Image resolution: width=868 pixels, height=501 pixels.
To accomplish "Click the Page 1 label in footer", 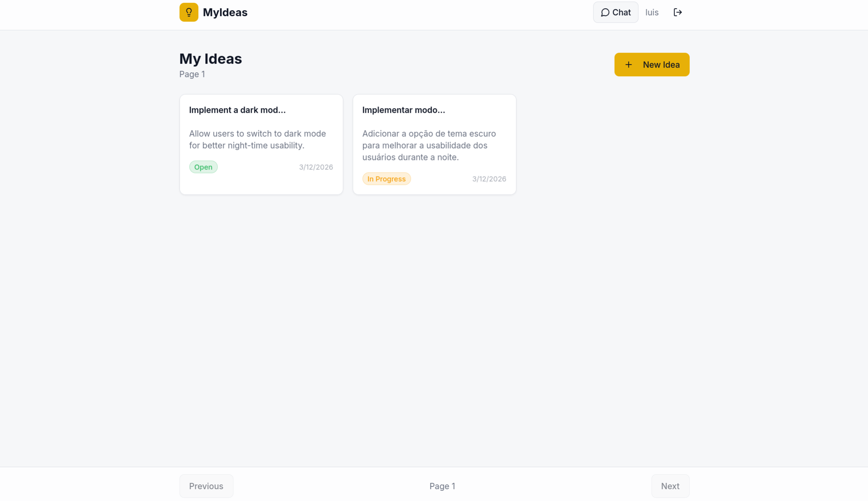I will coord(442,486).
